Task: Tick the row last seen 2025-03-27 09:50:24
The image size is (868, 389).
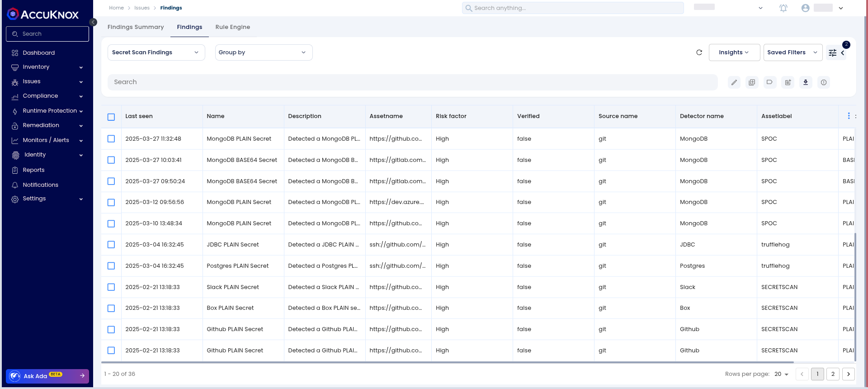Action: click(111, 181)
